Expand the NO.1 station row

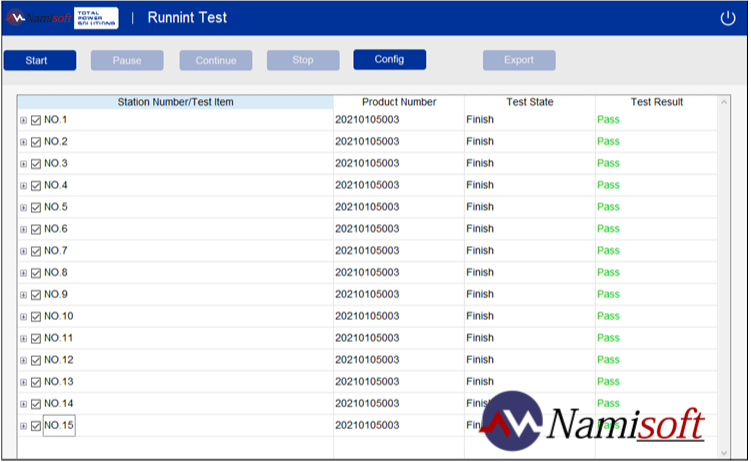(x=23, y=120)
